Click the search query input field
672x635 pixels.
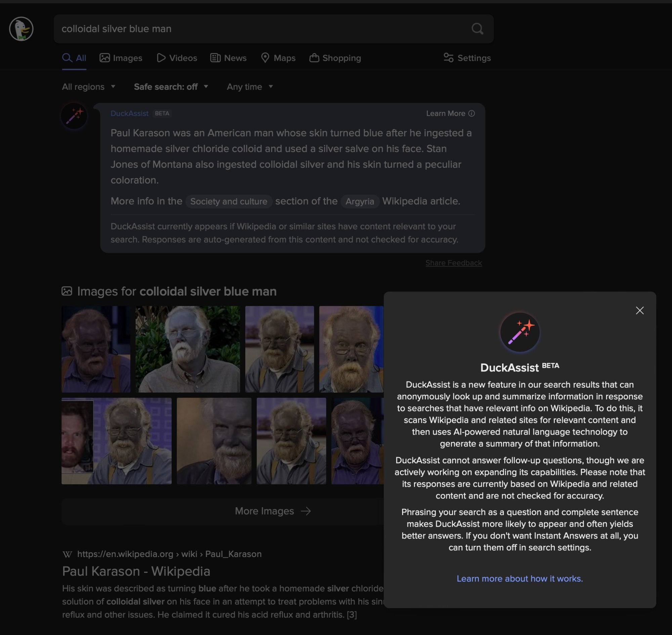(264, 29)
